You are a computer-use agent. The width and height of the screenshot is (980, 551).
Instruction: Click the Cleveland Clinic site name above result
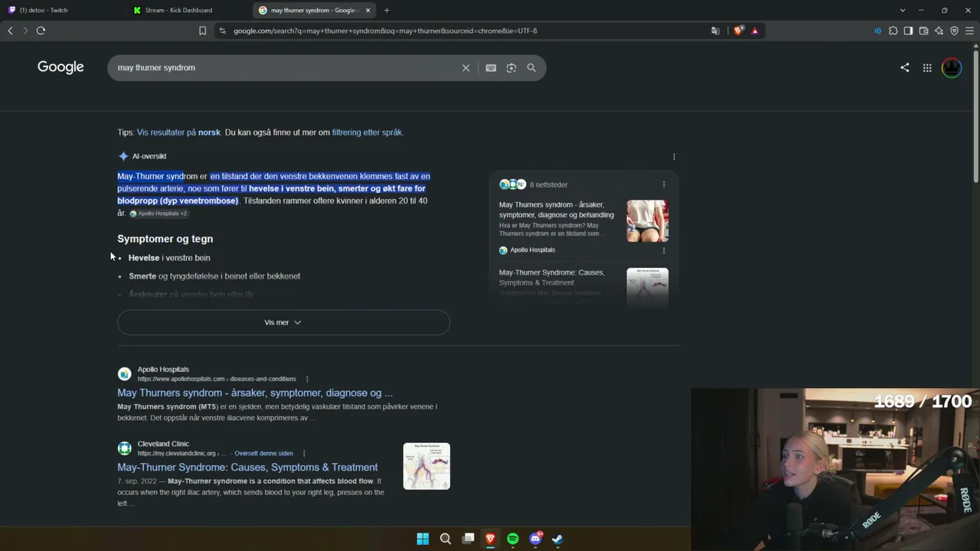tap(163, 444)
